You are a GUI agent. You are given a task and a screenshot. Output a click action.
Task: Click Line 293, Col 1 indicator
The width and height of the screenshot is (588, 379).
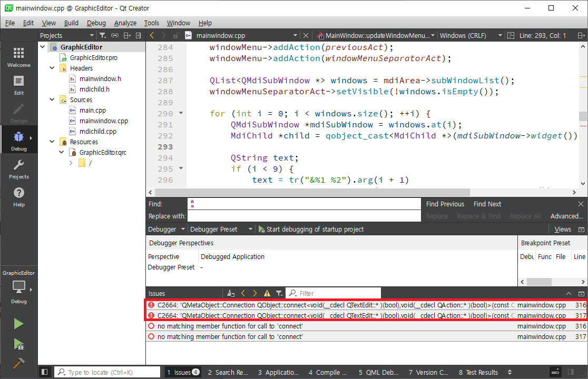(542, 35)
